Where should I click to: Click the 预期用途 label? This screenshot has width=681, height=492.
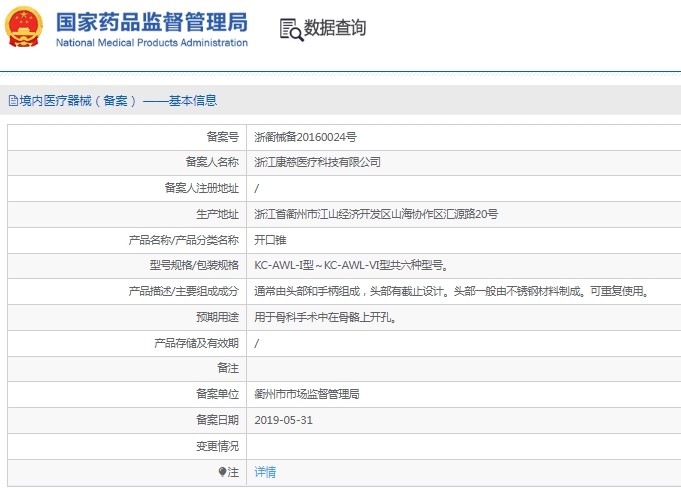pos(218,317)
